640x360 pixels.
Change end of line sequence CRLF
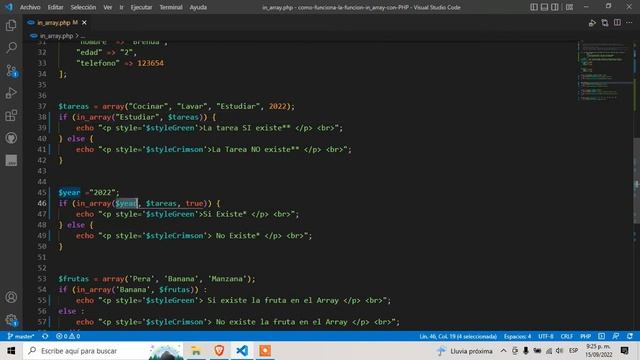567,336
